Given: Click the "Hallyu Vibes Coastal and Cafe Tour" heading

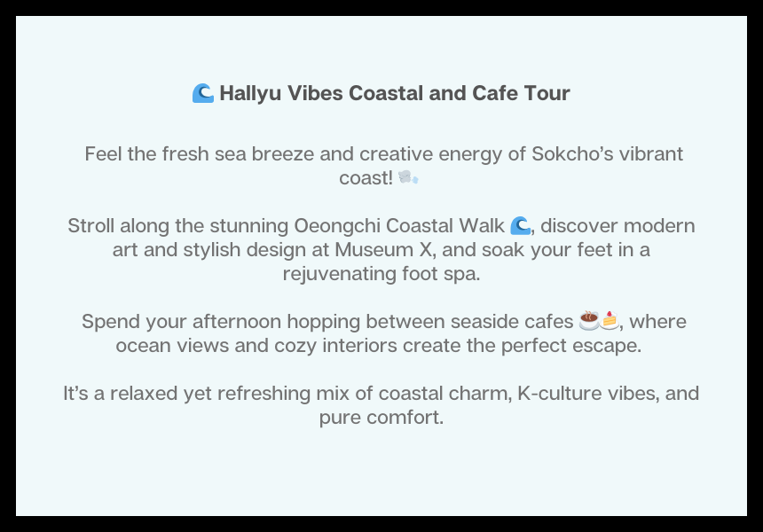Looking at the screenshot, I should [x=394, y=93].
